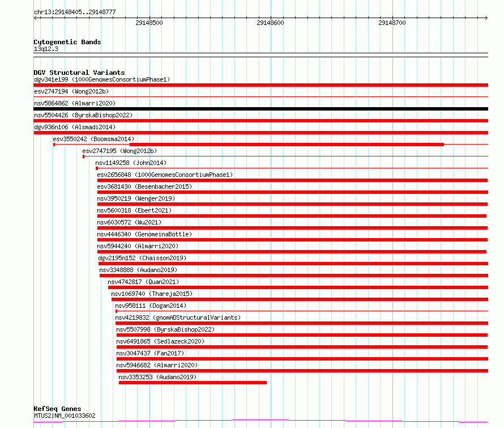
Task: Open the nsv3348888 (Audano2019) label
Action: pyautogui.click(x=138, y=270)
